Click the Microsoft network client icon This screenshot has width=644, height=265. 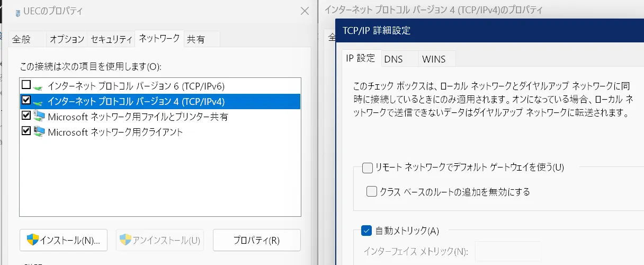[39, 131]
